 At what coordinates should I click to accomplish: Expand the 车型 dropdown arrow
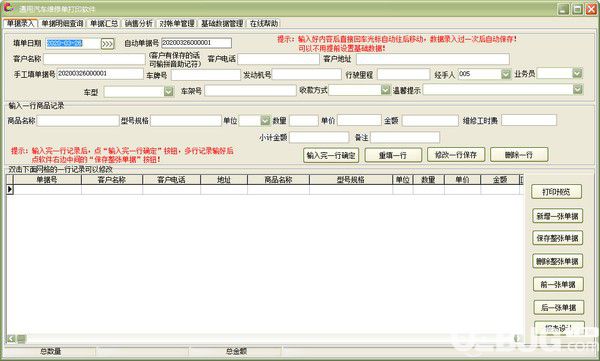pos(168,91)
